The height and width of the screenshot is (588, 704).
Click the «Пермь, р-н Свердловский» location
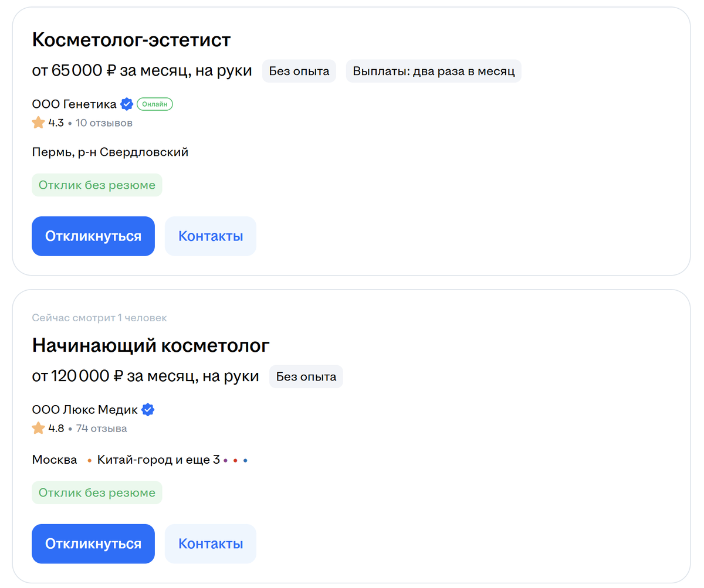click(x=110, y=151)
